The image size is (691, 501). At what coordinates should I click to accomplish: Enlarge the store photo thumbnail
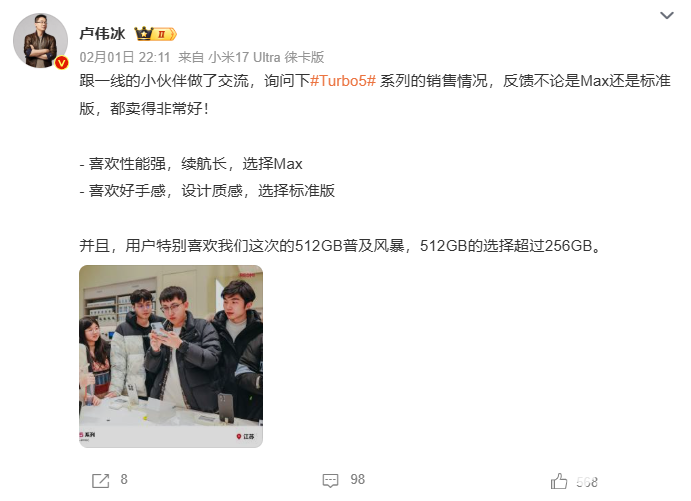coord(171,356)
